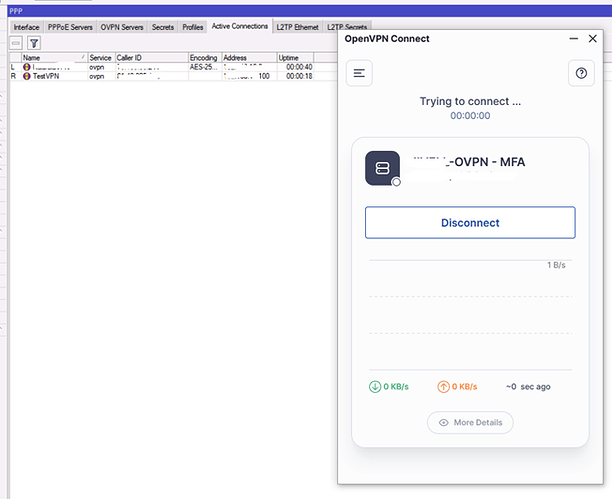Click the TestVPN connection icon

click(x=27, y=76)
